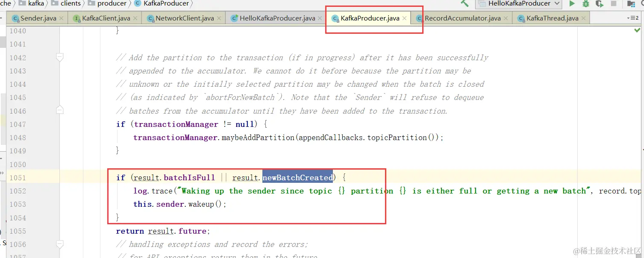This screenshot has width=644, height=258.
Task: Click transactionManager != null condition
Action: pyautogui.click(x=194, y=124)
